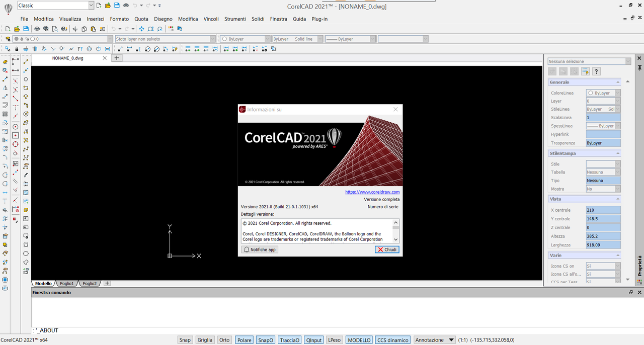Click the Properties quick-select lightning icon
644x345 pixels.
coord(586,71)
